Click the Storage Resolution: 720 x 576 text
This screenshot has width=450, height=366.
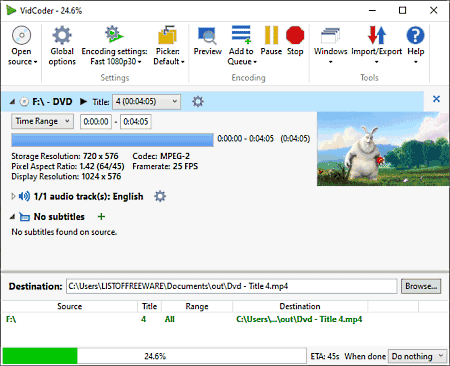click(x=65, y=156)
